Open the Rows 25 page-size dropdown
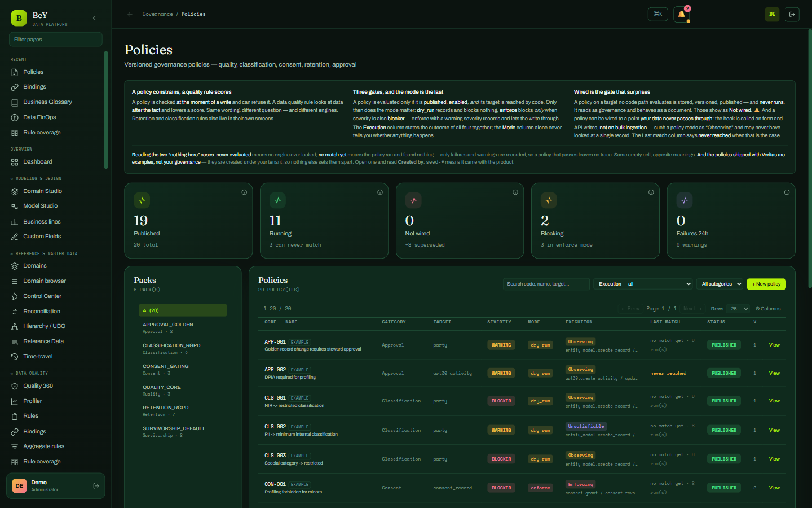This screenshot has width=812, height=508. click(x=739, y=309)
